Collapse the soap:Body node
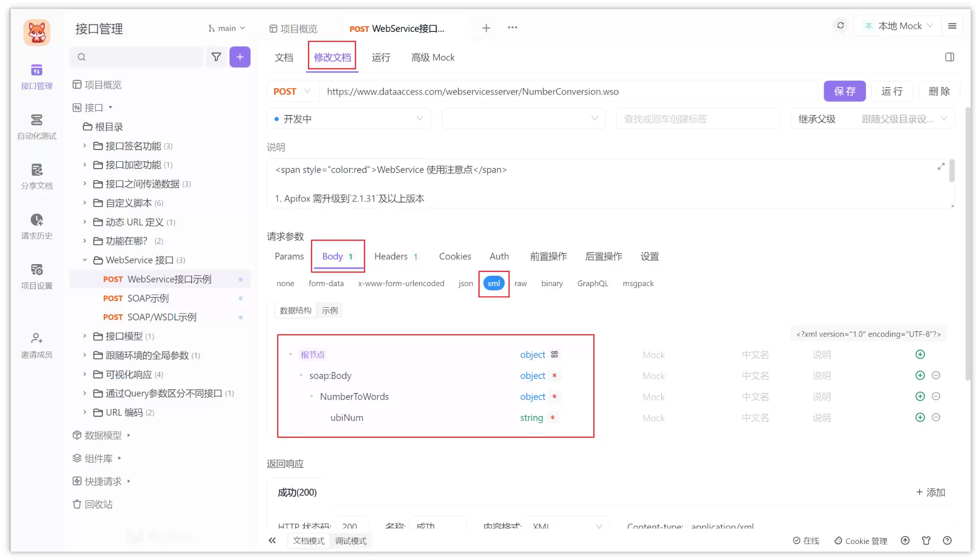Image resolution: width=980 pixels, height=560 pixels. pos(301,376)
